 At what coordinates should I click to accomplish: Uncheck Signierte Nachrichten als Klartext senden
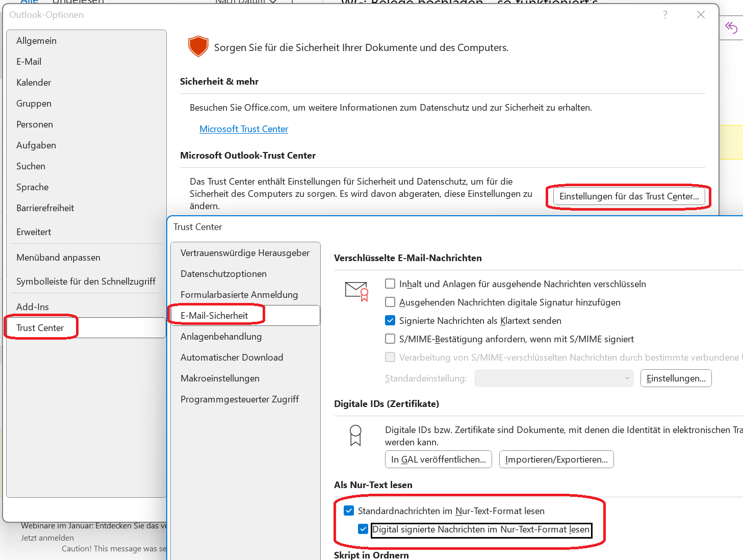click(x=390, y=320)
